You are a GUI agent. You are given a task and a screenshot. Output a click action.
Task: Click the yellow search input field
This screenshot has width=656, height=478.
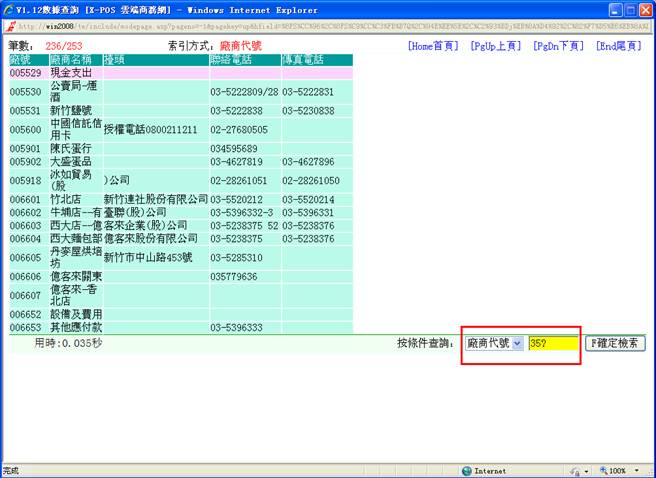pyautogui.click(x=552, y=343)
